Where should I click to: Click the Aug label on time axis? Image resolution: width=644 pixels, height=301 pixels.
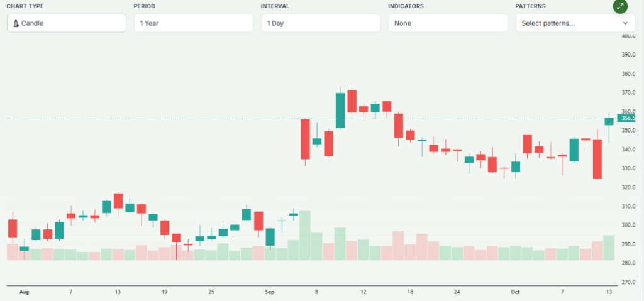[25, 292]
